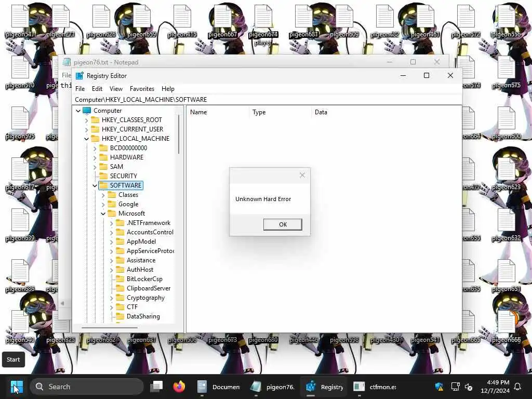Expand the .NETFramework key

[111, 223]
